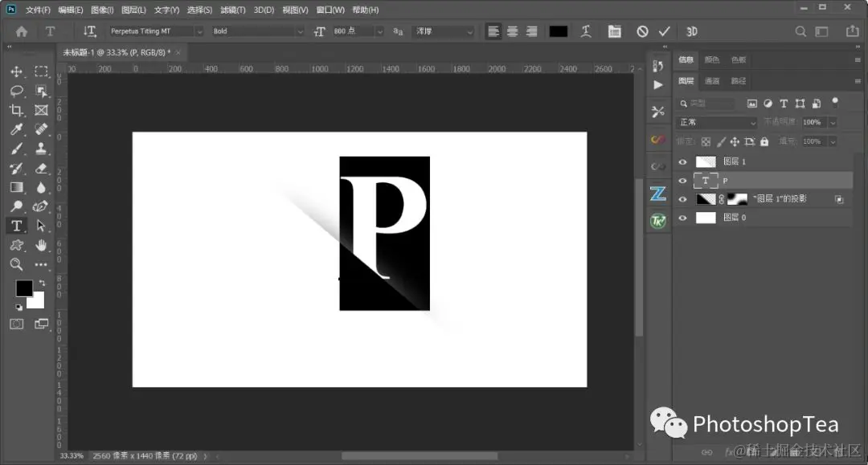Toggle filter for type layers
Viewport: 868px width, 465px height.
[x=784, y=104]
